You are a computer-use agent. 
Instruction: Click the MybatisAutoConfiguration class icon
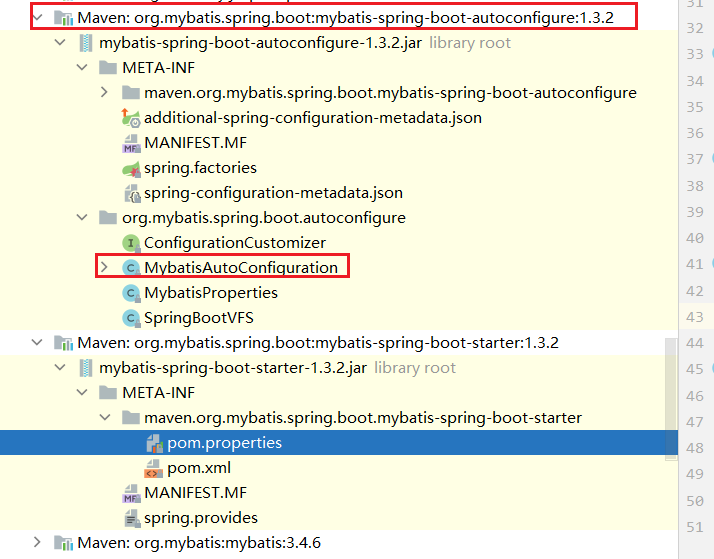pyautogui.click(x=131, y=268)
